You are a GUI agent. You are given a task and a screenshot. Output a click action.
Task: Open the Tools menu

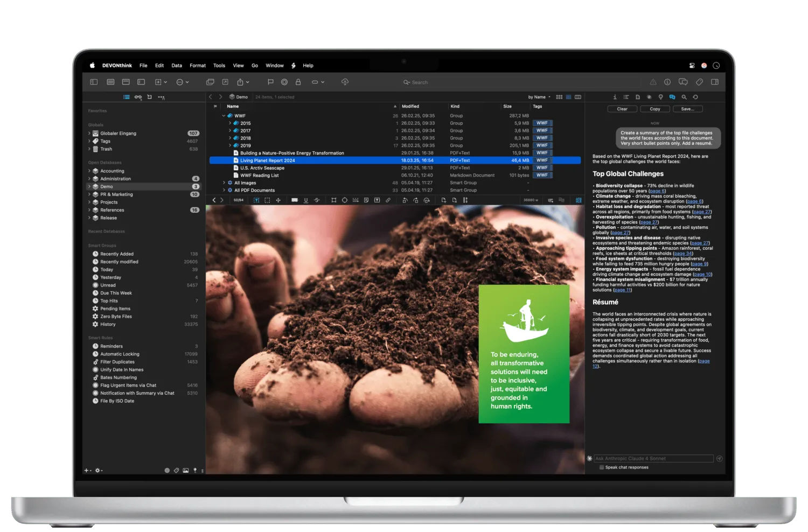(219, 65)
